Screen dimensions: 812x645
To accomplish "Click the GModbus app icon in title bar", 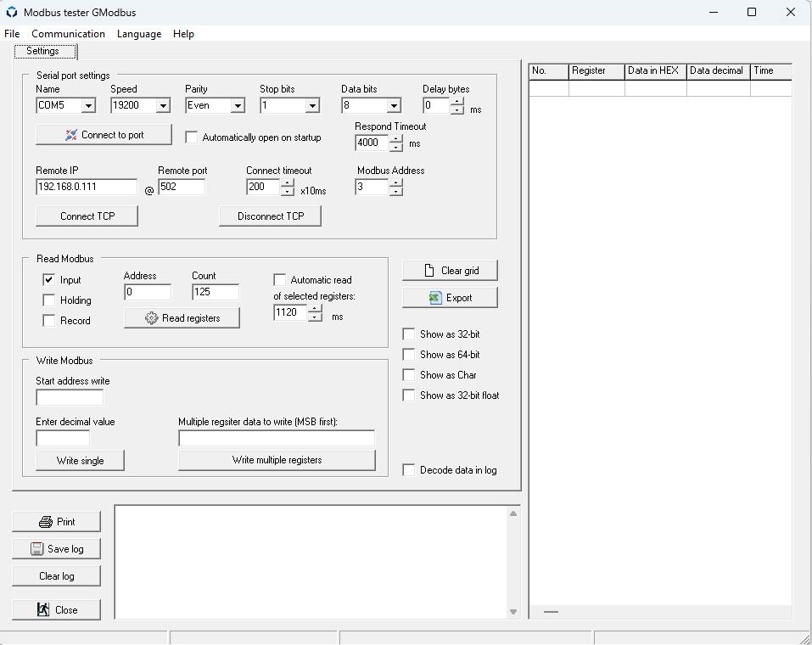I will coord(11,12).
